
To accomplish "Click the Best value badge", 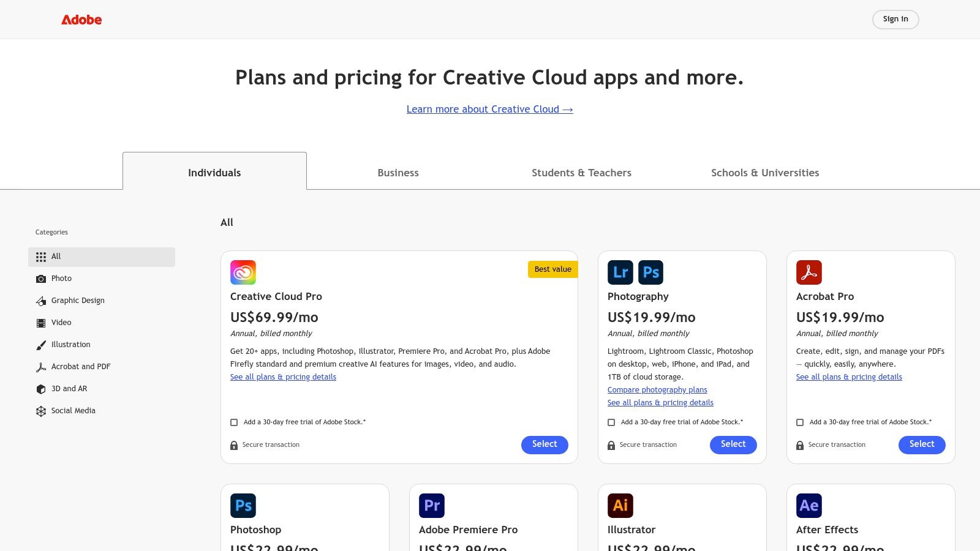I will click(552, 269).
